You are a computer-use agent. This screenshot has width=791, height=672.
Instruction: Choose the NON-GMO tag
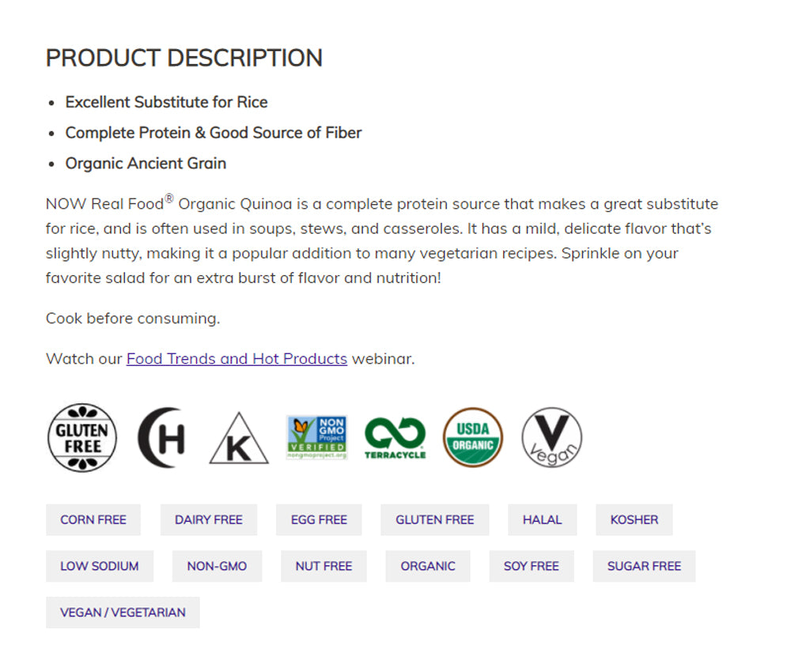coord(217,566)
